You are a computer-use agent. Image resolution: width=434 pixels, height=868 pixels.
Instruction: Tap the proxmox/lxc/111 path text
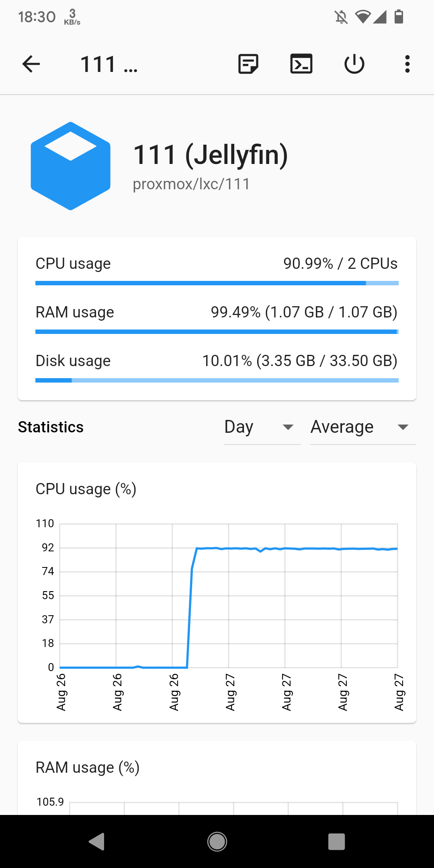[x=191, y=184]
